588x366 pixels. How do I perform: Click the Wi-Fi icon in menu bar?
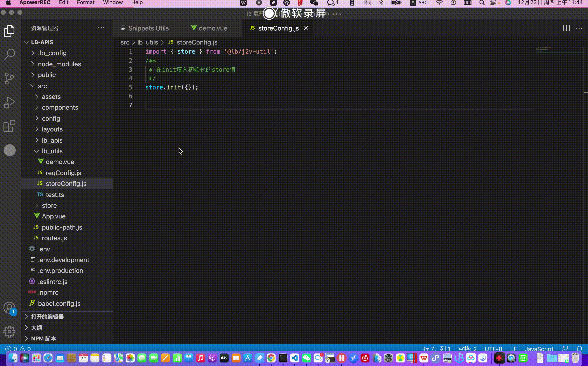click(439, 3)
